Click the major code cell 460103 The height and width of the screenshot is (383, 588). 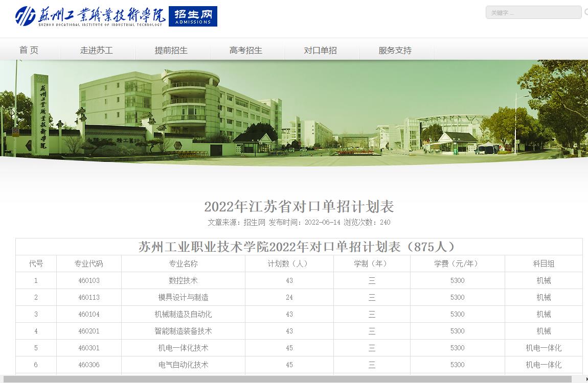89,280
